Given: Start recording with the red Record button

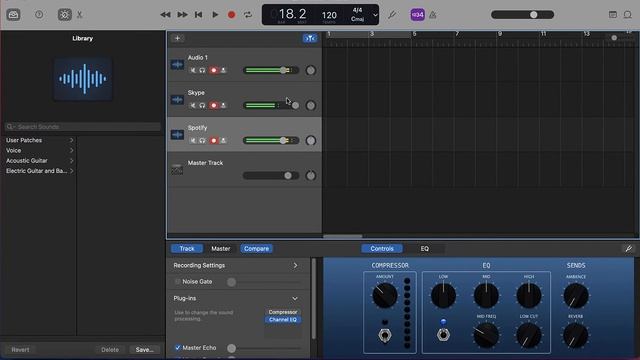Looking at the screenshot, I should [231, 15].
